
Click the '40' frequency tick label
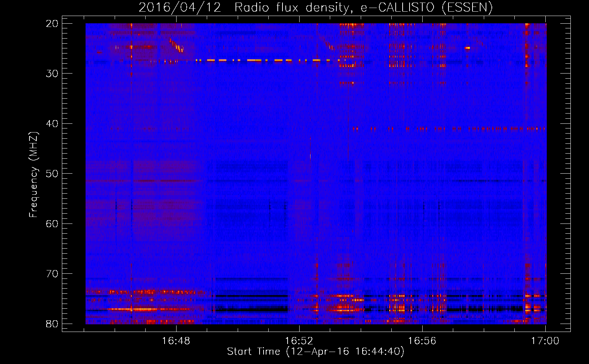[x=52, y=124]
